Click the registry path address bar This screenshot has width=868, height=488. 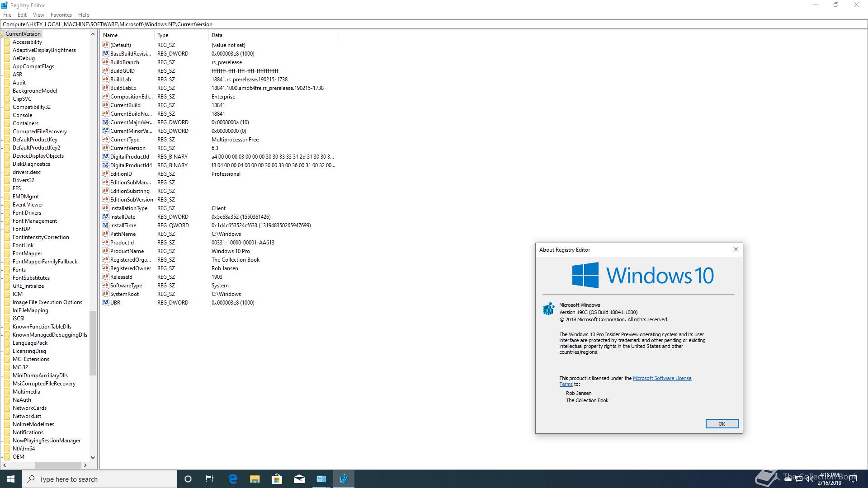(434, 24)
